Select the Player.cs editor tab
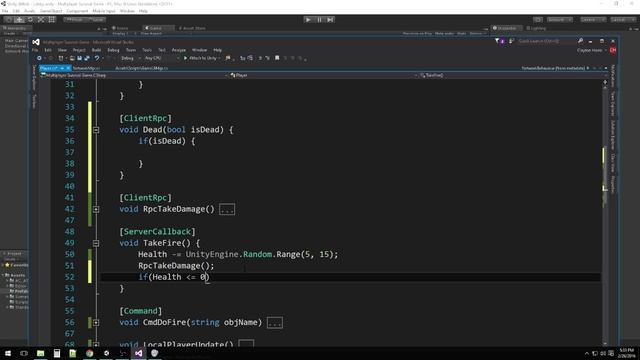 [x=55, y=68]
